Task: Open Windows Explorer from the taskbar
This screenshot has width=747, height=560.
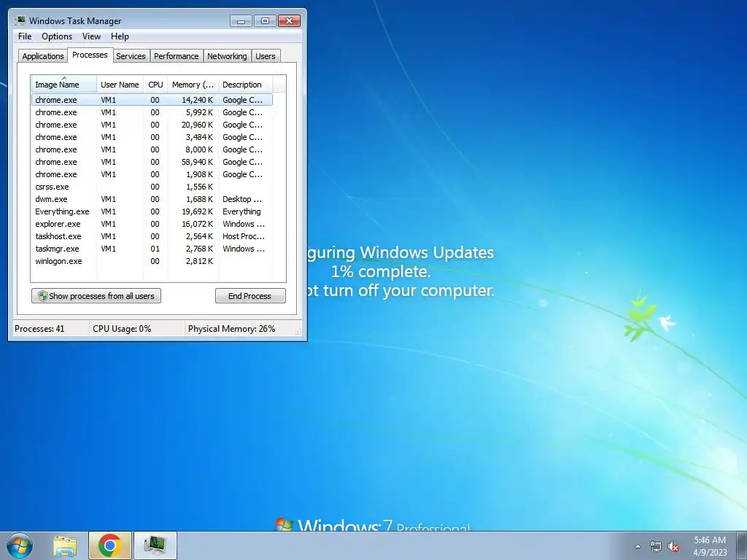Action: point(65,545)
